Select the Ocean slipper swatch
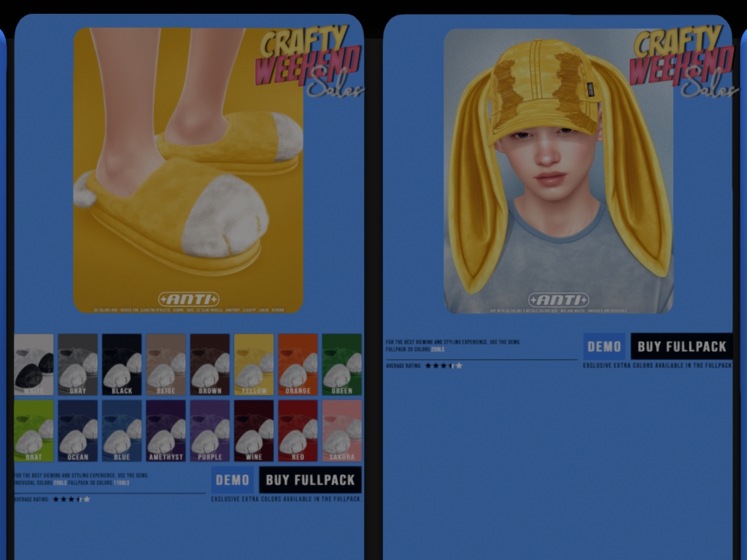This screenshot has width=747, height=560. click(77, 430)
